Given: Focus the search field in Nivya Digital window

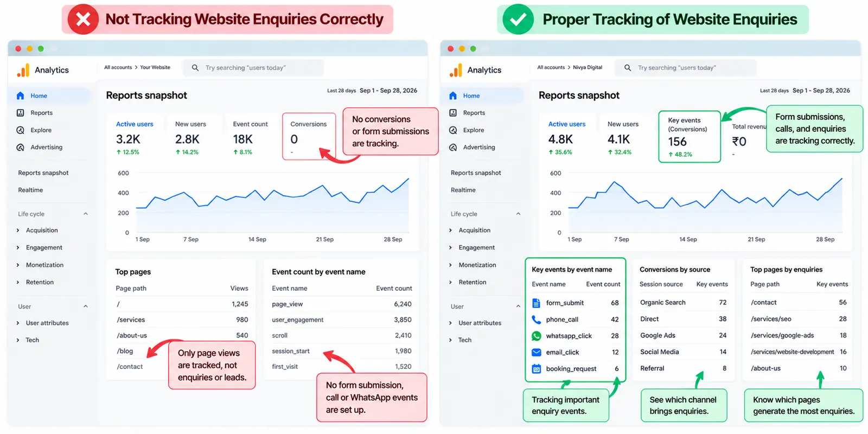Looking at the screenshot, I should (686, 68).
